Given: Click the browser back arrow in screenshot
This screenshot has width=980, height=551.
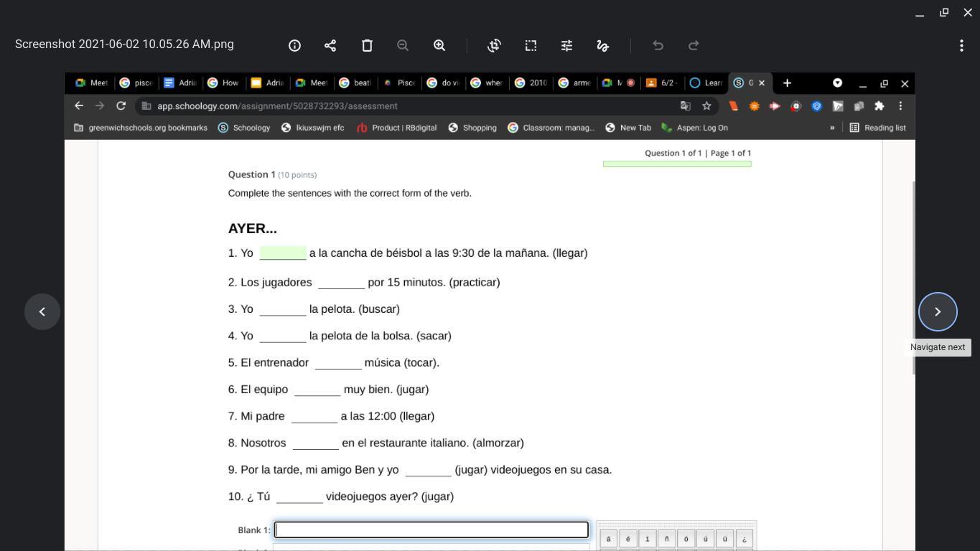Looking at the screenshot, I should tap(79, 105).
